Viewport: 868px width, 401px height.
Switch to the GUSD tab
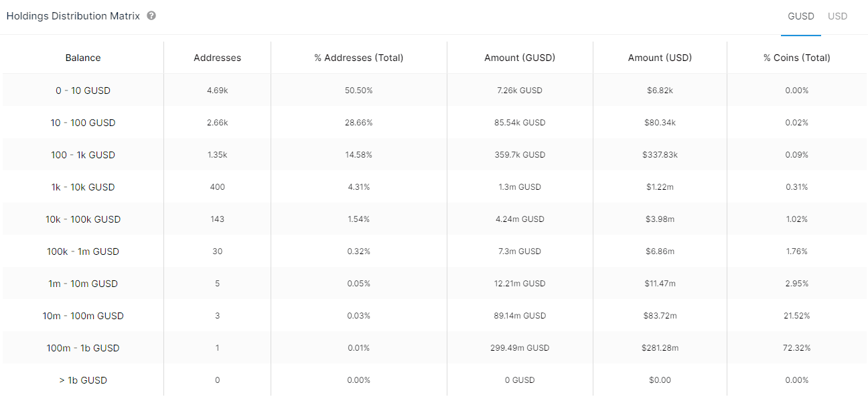pyautogui.click(x=800, y=16)
